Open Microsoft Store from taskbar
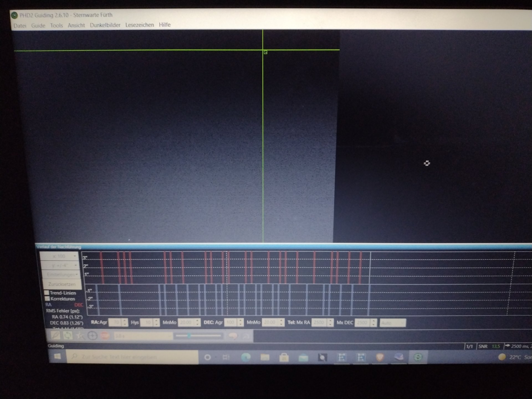This screenshot has height=399, width=532. (284, 357)
